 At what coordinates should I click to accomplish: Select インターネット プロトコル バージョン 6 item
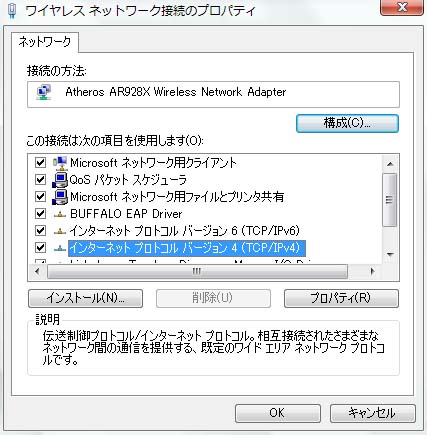pyautogui.click(x=185, y=231)
